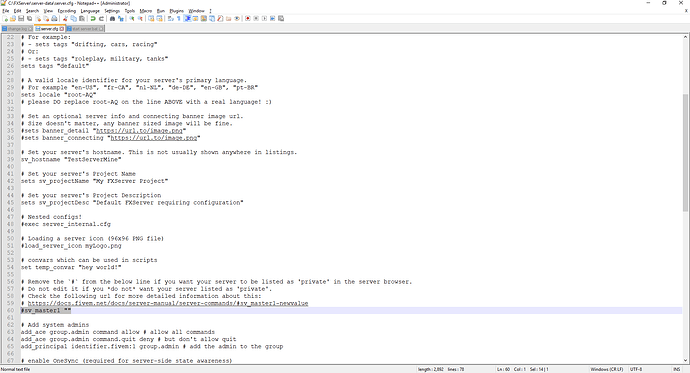Image resolution: width=690 pixels, height=373 pixels.
Task: Click the Replace toolbar icon
Action: (121, 18)
